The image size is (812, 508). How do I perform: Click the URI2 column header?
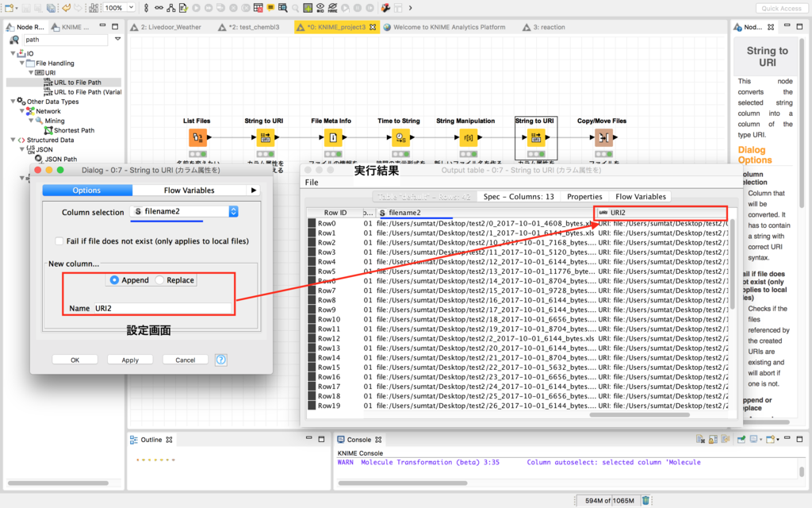(661, 213)
